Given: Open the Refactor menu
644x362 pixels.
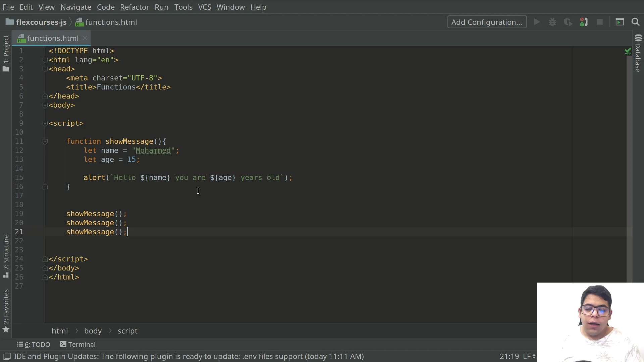Looking at the screenshot, I should pyautogui.click(x=135, y=7).
